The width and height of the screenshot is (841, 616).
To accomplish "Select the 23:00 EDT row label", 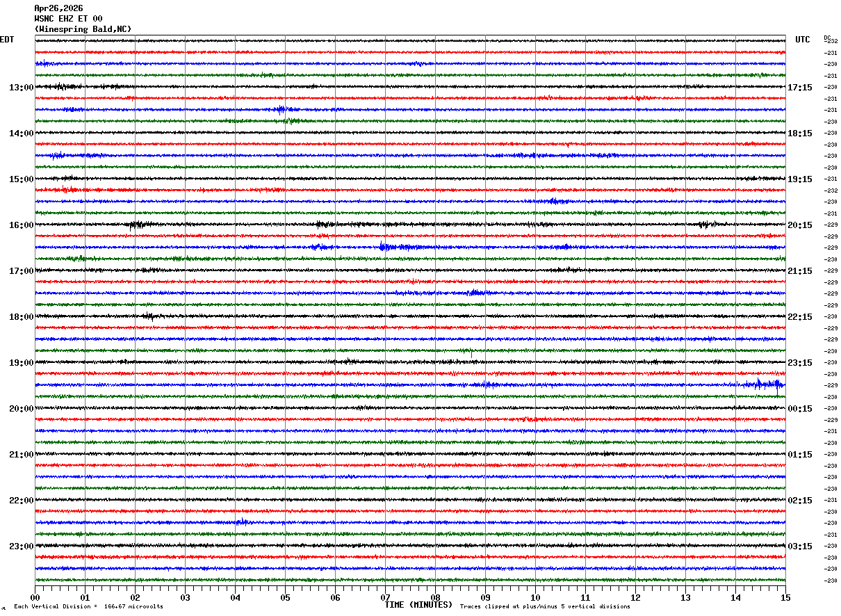I will [x=22, y=546].
